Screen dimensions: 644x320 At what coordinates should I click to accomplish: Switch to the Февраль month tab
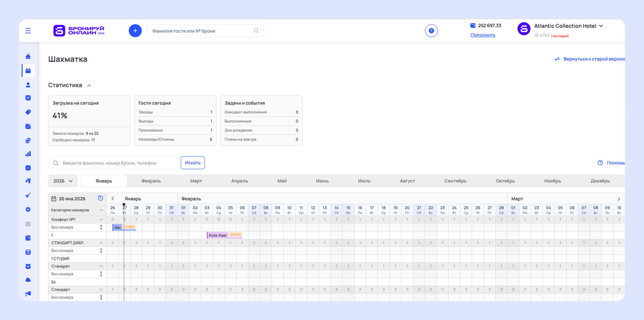[151, 181]
